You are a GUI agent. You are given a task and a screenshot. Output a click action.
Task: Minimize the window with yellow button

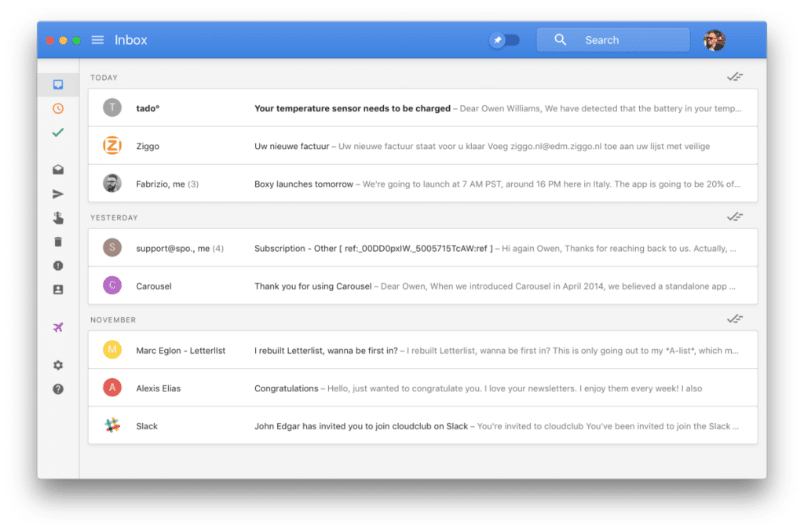point(63,41)
